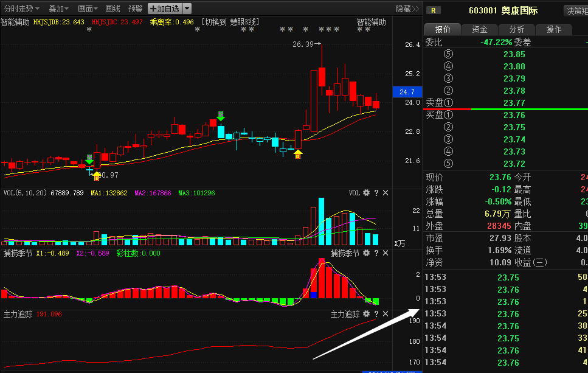Click the 24.7 price marker on axis
This screenshot has width=588, height=373.
click(x=407, y=92)
